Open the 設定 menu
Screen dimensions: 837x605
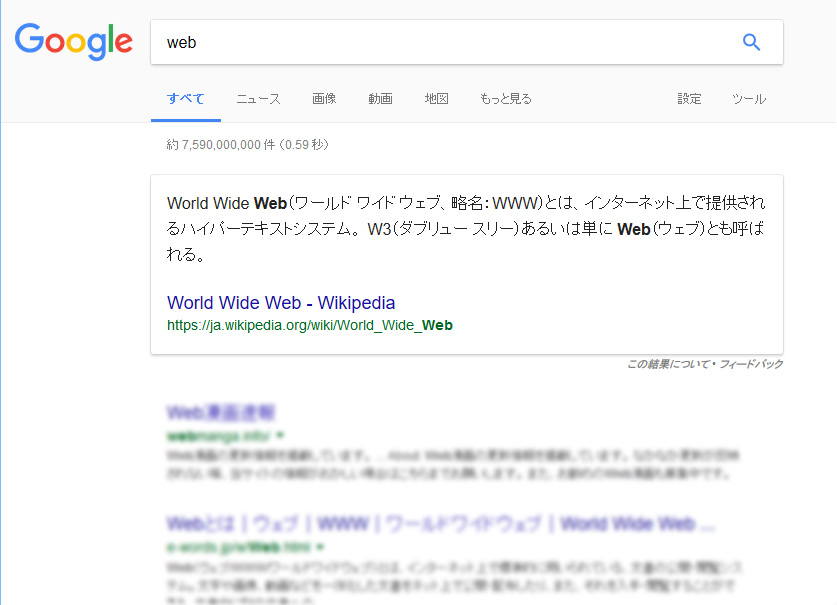(x=689, y=99)
